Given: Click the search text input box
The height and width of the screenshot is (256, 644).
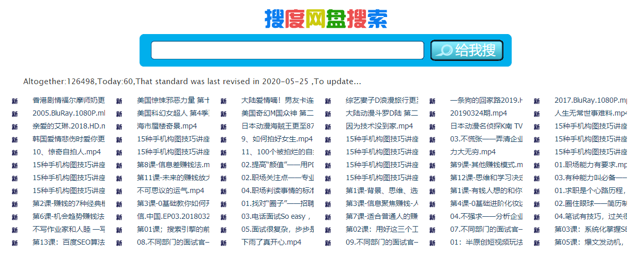Looking at the screenshot, I should point(287,50).
